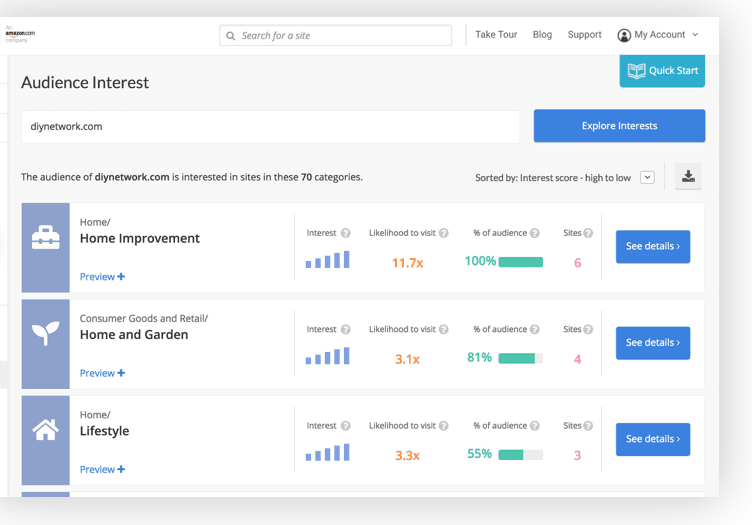Click Sites help icon in Home and Garden row
Image resolution: width=752 pixels, height=525 pixels.
pos(588,329)
